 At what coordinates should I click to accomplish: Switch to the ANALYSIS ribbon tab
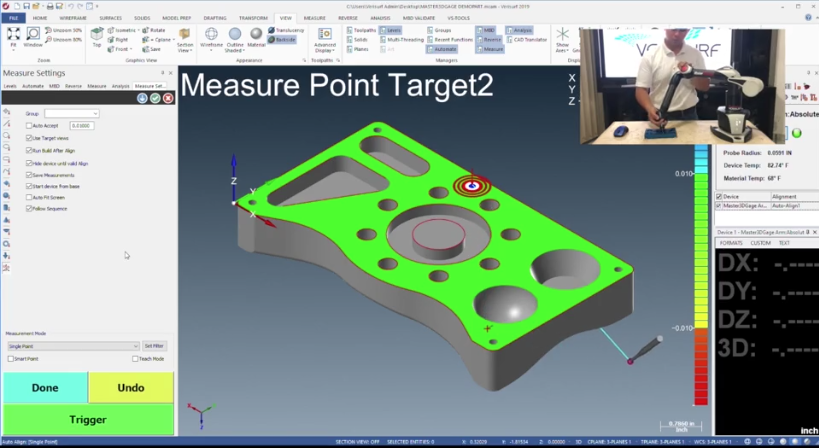pyautogui.click(x=380, y=18)
